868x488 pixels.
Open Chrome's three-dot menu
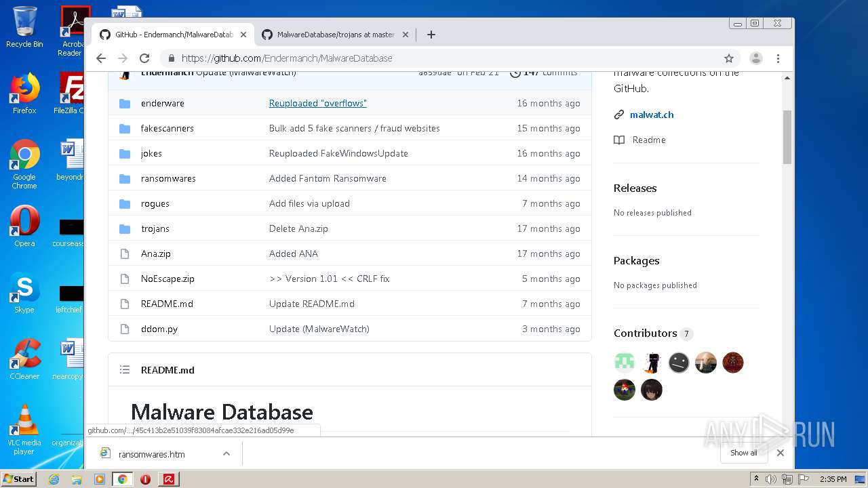click(x=778, y=58)
